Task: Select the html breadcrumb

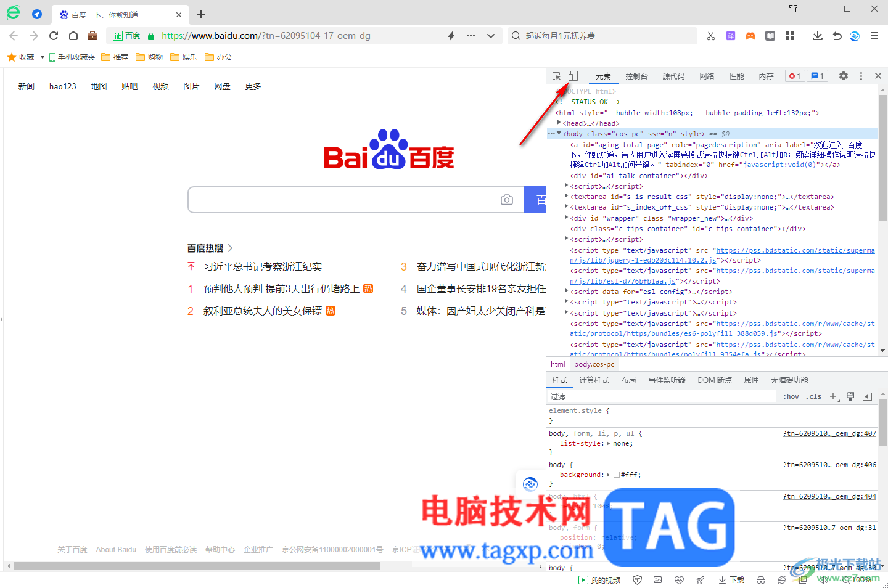Action: click(x=558, y=365)
